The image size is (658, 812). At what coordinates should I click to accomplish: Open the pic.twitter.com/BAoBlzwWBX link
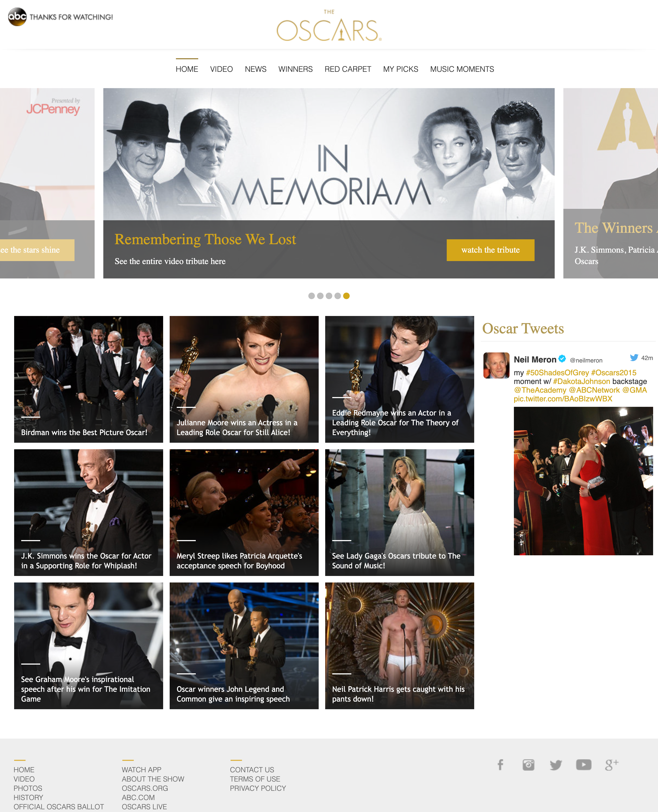coord(563,399)
